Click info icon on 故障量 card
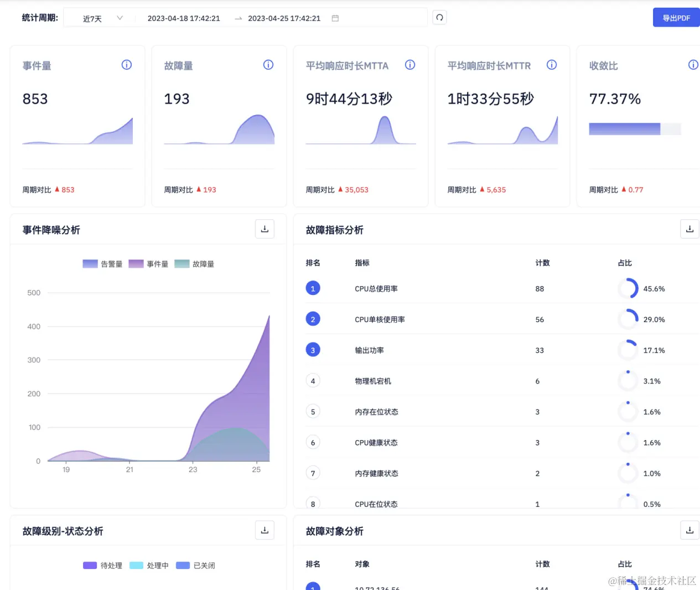700x590 pixels. tap(268, 65)
